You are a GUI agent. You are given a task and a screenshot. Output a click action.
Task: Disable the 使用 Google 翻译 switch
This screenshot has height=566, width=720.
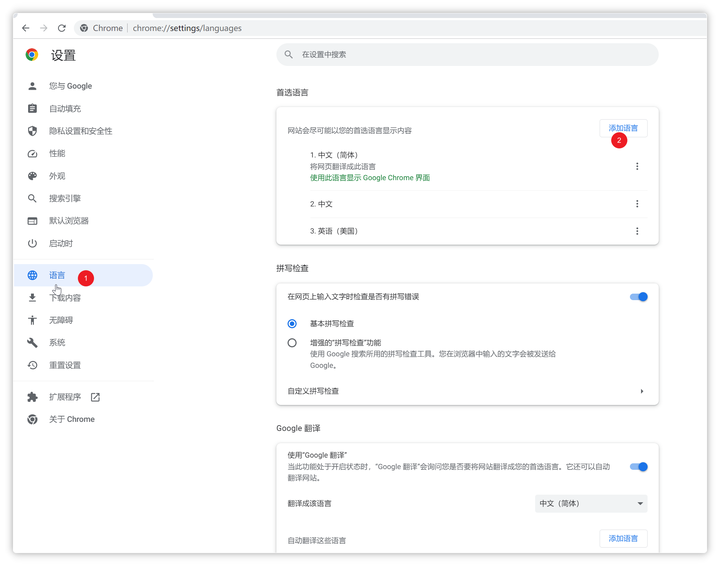click(x=638, y=467)
